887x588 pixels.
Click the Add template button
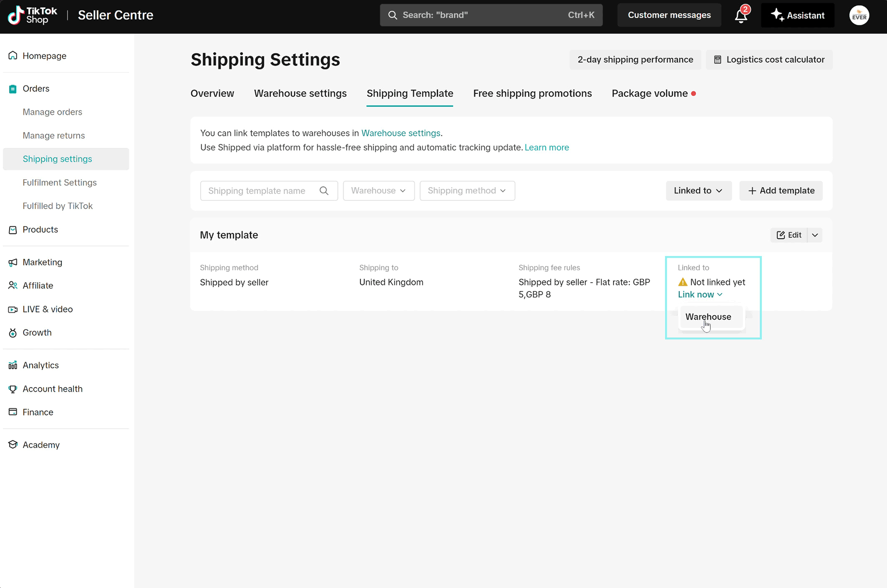[781, 191]
